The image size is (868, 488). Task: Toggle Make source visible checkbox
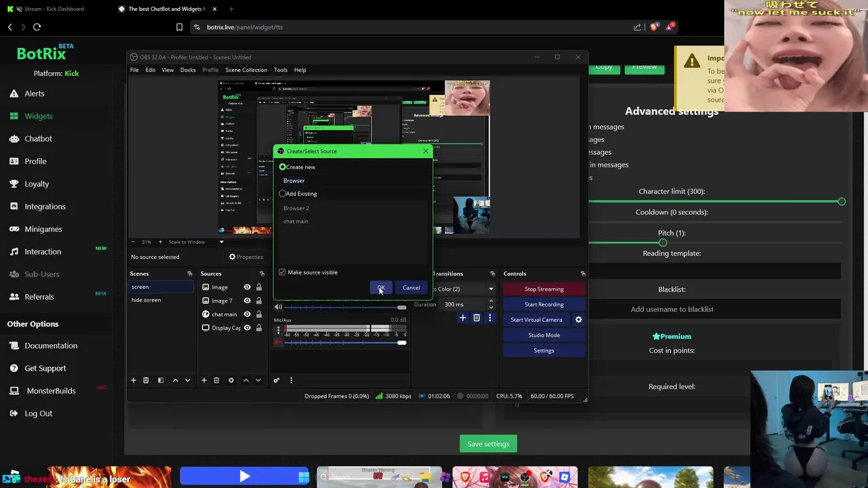[282, 272]
